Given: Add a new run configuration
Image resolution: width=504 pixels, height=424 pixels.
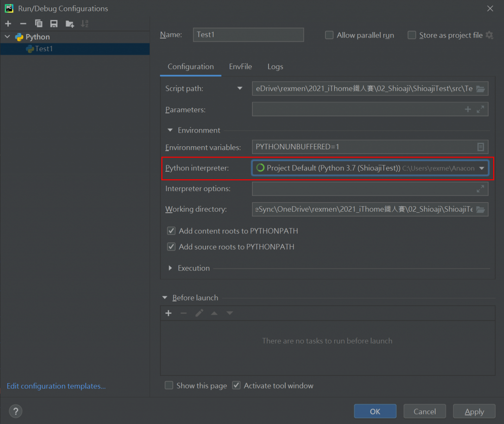Looking at the screenshot, I should click(x=8, y=24).
